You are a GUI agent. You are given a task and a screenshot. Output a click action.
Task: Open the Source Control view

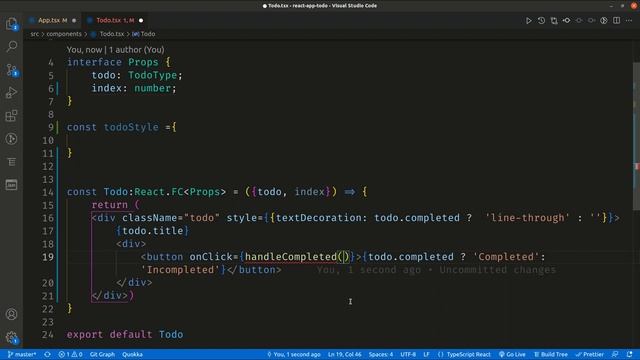[x=11, y=70]
